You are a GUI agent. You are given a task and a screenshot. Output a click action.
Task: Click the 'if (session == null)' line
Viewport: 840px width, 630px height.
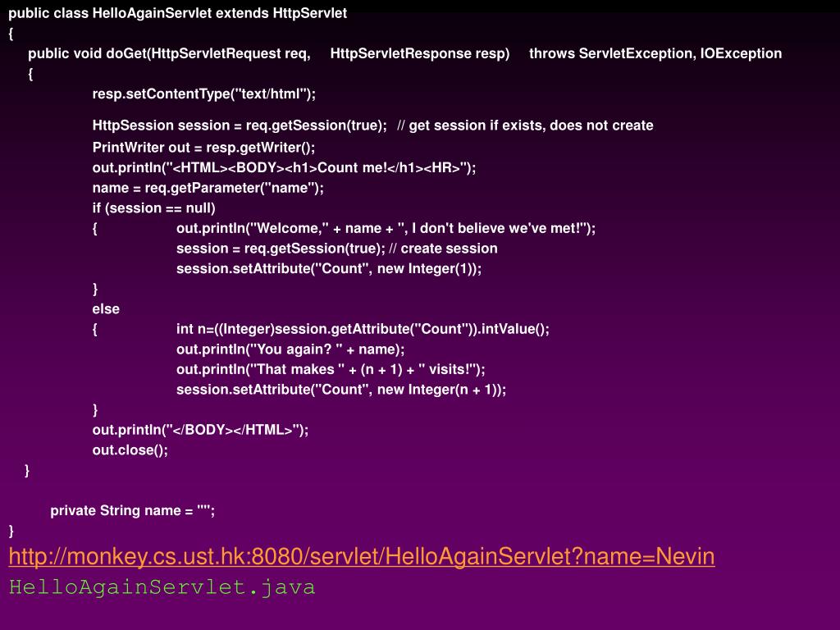pyautogui.click(x=153, y=208)
